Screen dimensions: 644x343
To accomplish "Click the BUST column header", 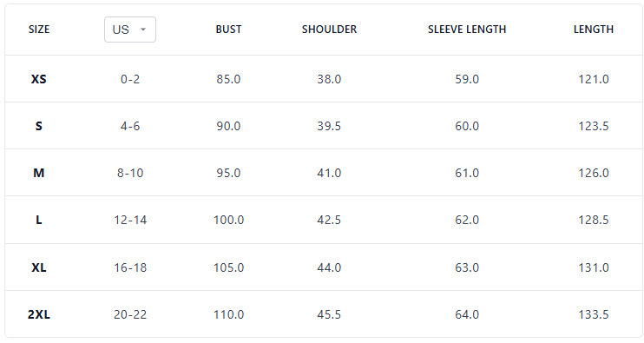I will click(228, 30).
